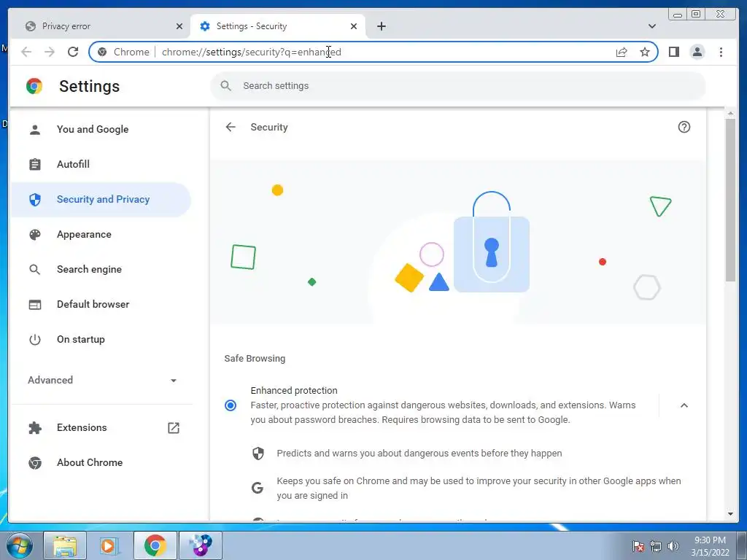The height and width of the screenshot is (560, 747).
Task: Click the Enhanced protection title text
Action: coord(294,391)
